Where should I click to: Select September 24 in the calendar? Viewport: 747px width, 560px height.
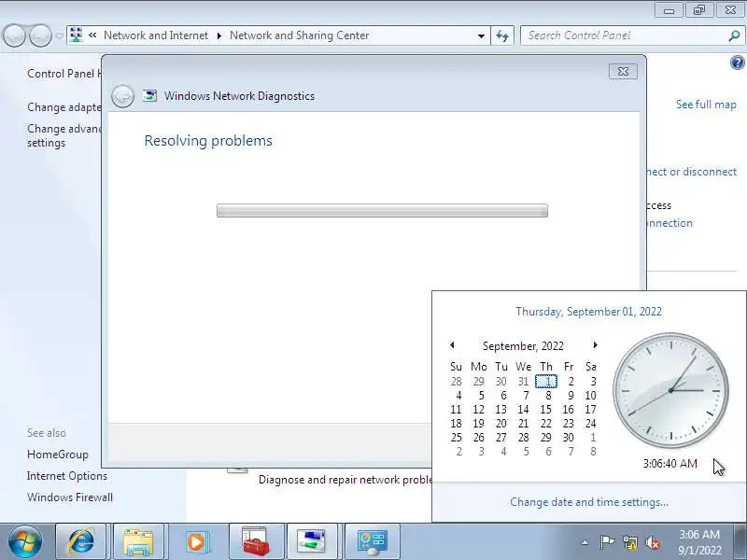[591, 424]
